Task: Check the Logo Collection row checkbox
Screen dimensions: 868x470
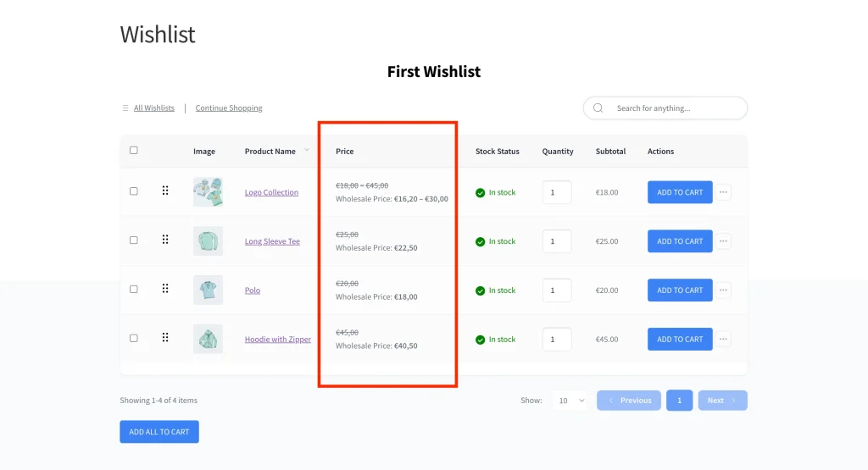Action: click(x=133, y=191)
